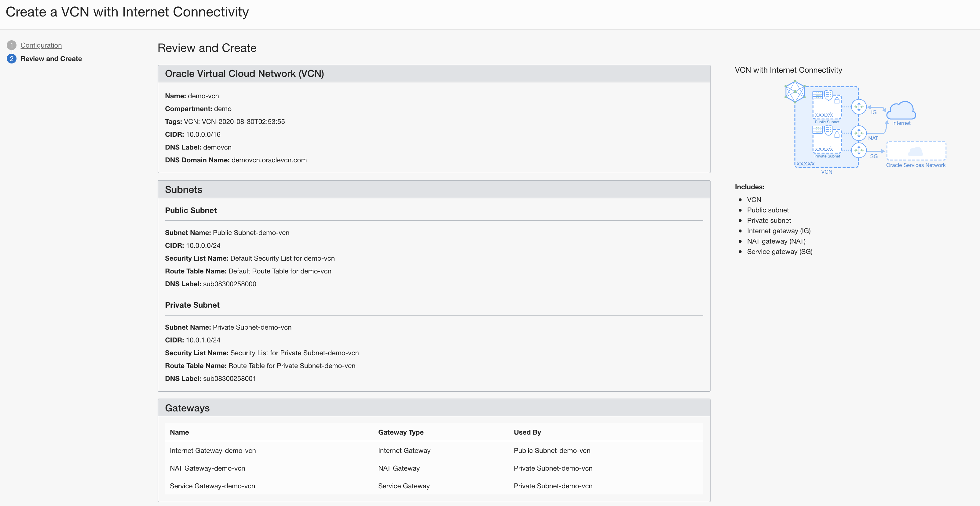Click the Gateway Type column header
The height and width of the screenshot is (506, 980).
click(x=400, y=432)
